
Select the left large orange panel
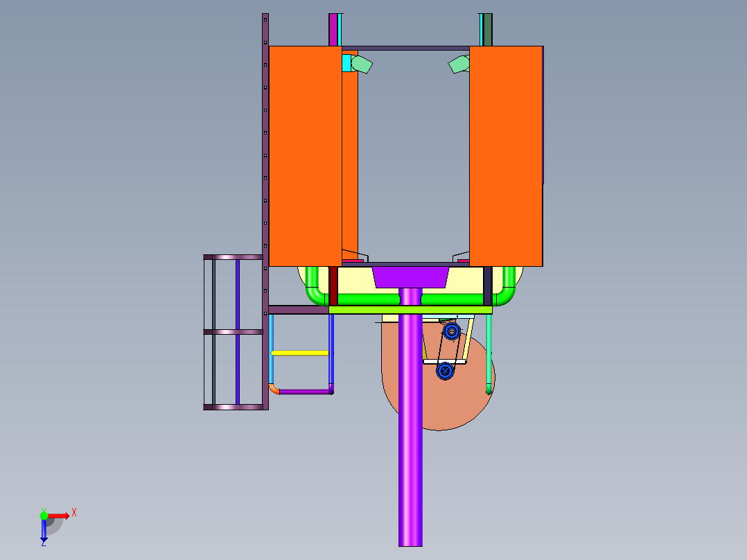[x=306, y=157]
